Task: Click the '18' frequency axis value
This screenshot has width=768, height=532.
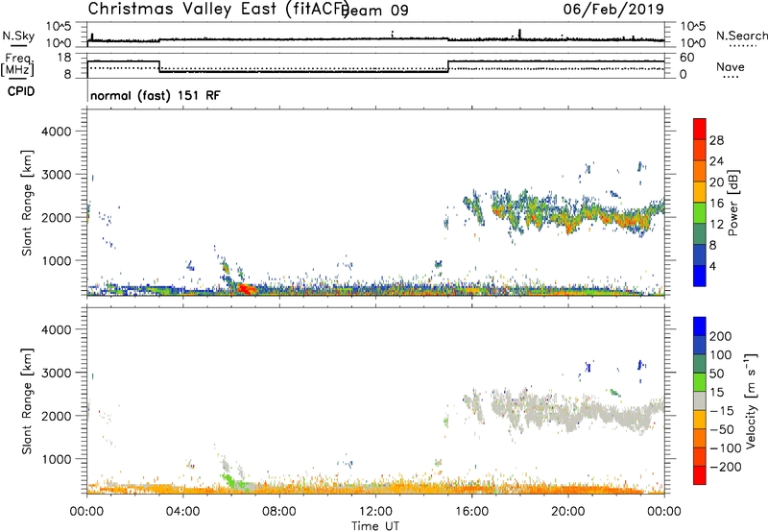Action: click(64, 58)
